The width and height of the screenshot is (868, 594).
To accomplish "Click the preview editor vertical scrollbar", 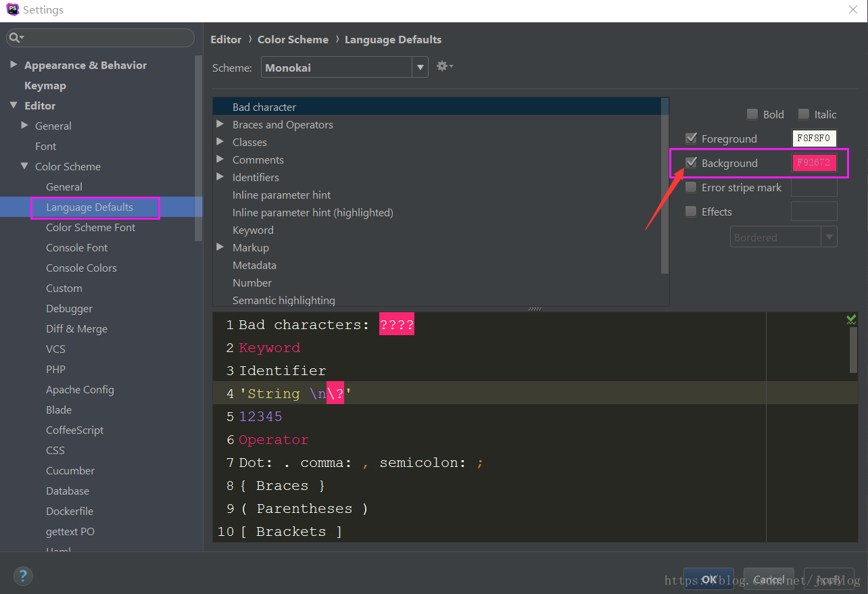I will [x=853, y=350].
